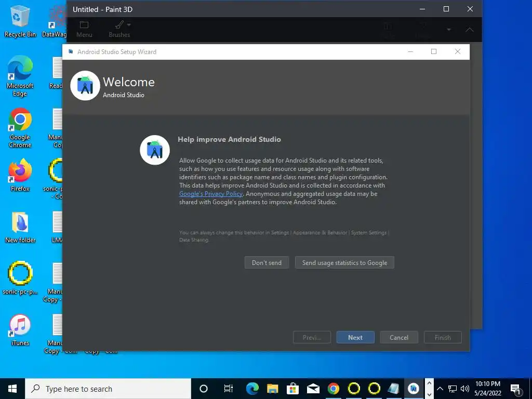Open the volume control in system tray
The height and width of the screenshot is (399, 532).
coord(465,389)
